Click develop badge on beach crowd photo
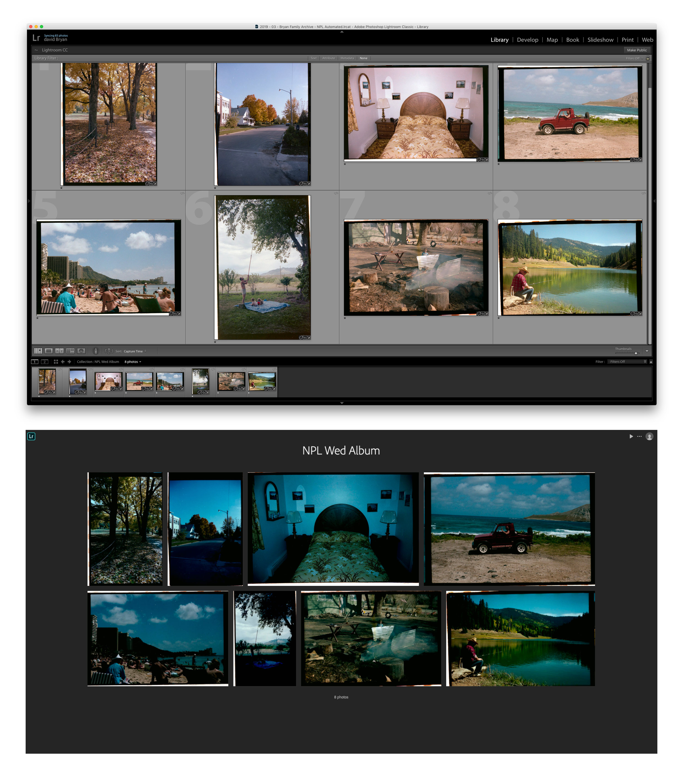 (x=179, y=314)
